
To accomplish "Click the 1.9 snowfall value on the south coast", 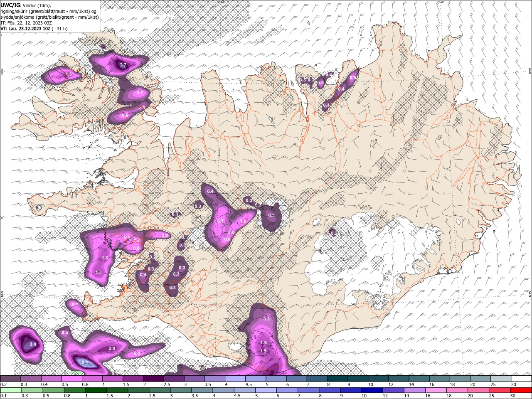I will pos(263,351).
